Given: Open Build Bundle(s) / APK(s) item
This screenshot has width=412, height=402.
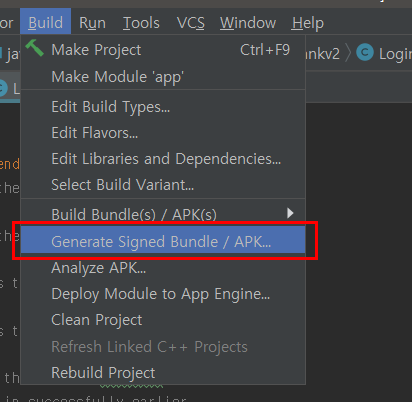Looking at the screenshot, I should pos(163,214).
